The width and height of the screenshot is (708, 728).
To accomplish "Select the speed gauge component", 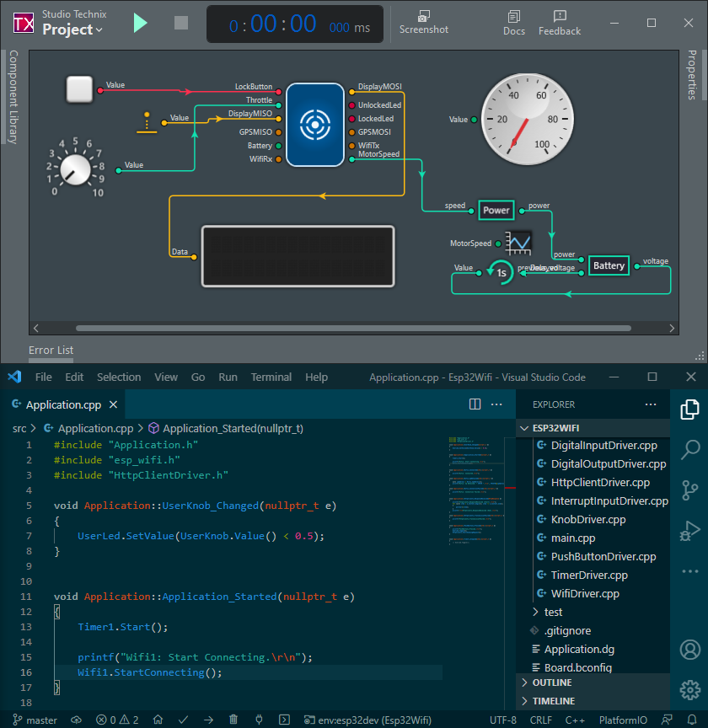I will [x=528, y=120].
